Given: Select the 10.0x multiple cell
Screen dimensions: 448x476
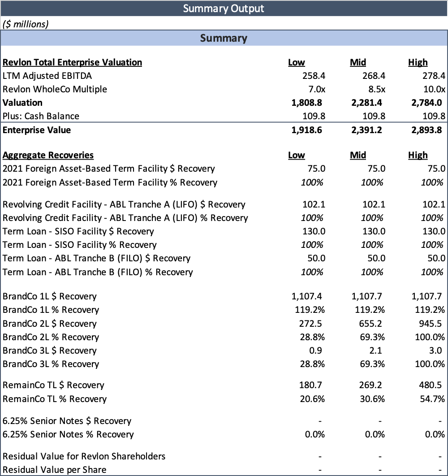Looking at the screenshot, I should [x=435, y=89].
